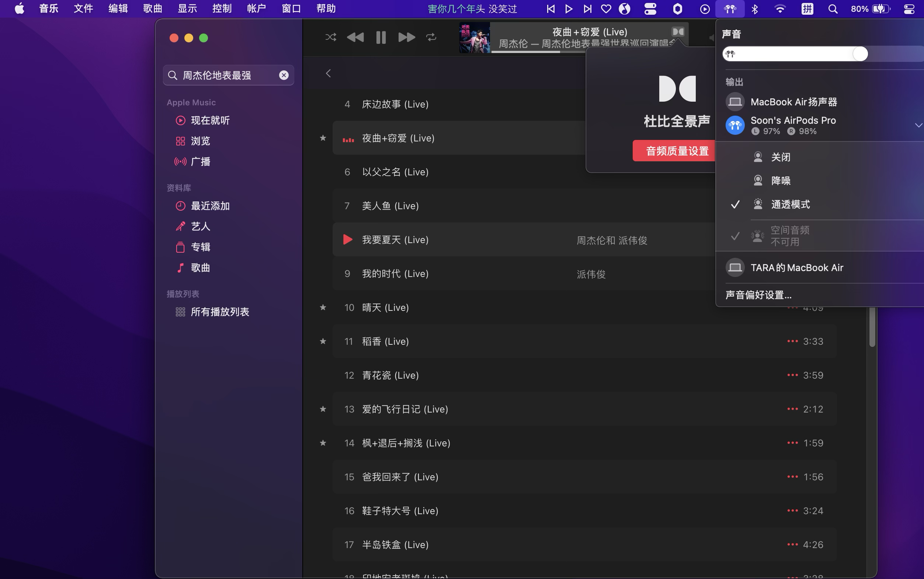
Task: Clear the search field text
Action: [x=284, y=75]
